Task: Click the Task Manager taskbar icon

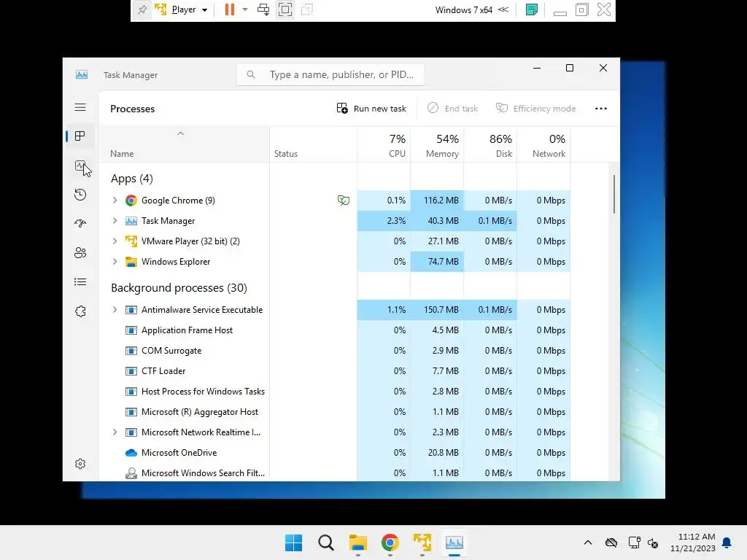Action: tap(454, 542)
